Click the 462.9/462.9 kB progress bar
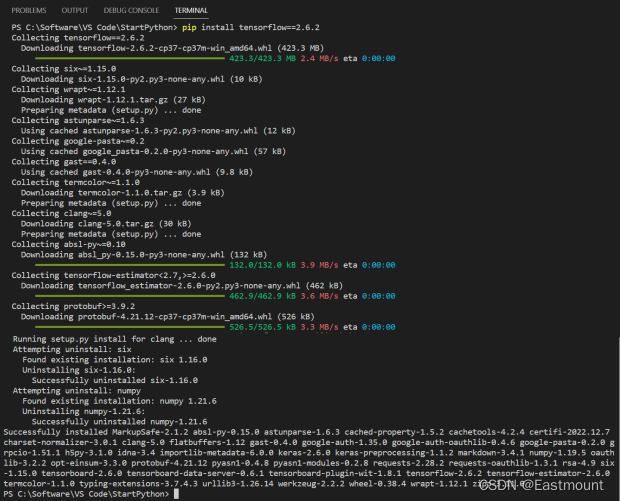The width and height of the screenshot is (620, 501). [130, 296]
